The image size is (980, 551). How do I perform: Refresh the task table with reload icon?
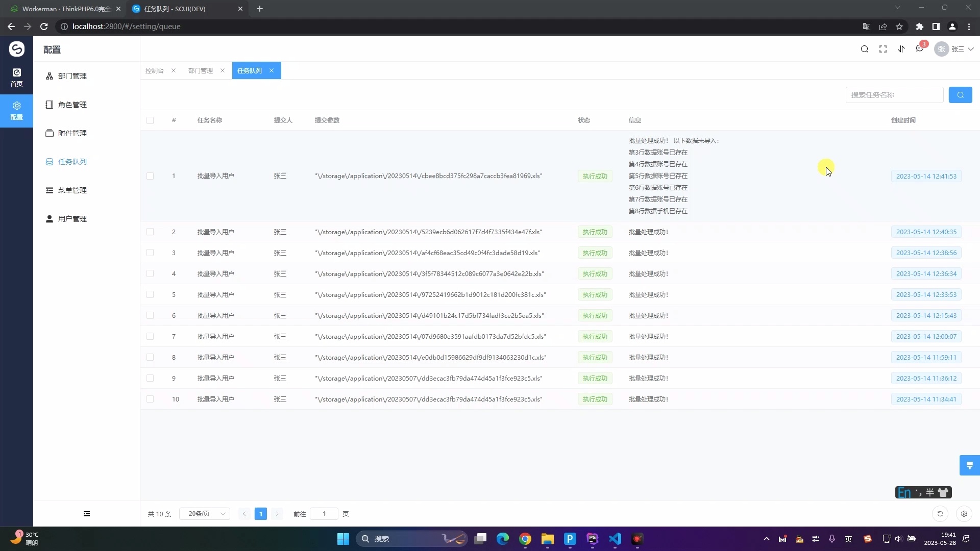[x=940, y=514]
